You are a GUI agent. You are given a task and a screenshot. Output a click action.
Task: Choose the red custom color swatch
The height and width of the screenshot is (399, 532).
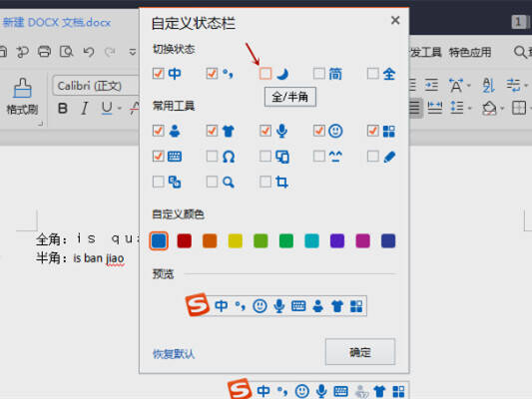pyautogui.click(x=185, y=241)
